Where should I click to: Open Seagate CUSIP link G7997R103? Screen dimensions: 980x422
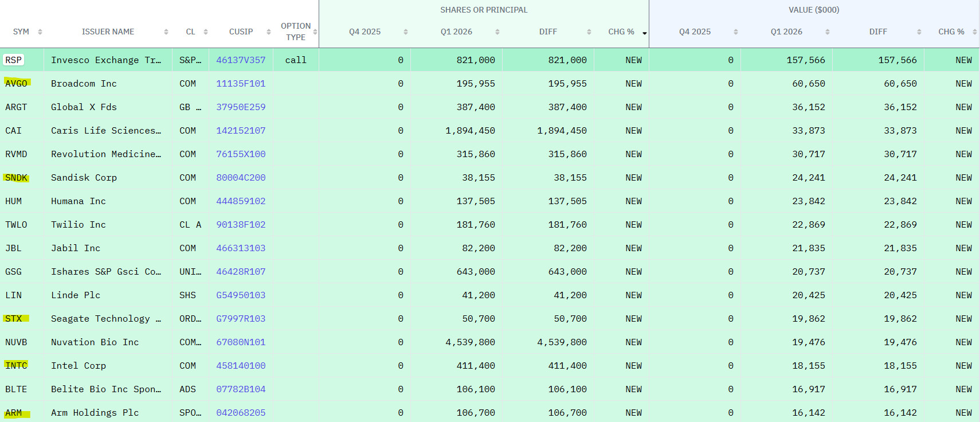coord(241,319)
